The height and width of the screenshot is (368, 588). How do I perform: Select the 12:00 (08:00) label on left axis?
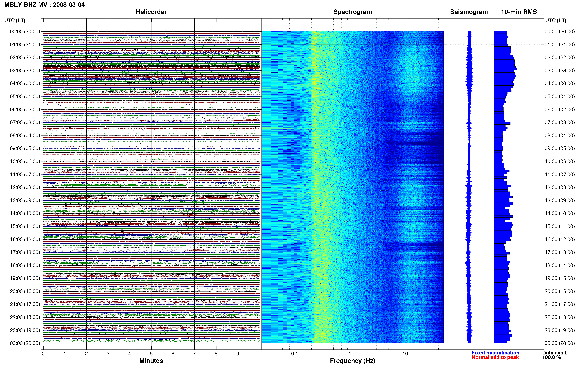pyautogui.click(x=25, y=187)
